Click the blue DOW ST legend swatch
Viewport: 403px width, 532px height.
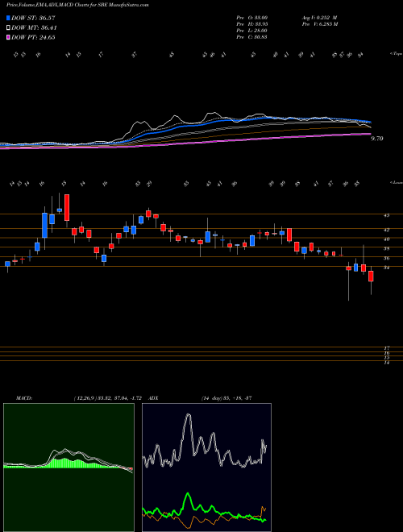click(8, 19)
